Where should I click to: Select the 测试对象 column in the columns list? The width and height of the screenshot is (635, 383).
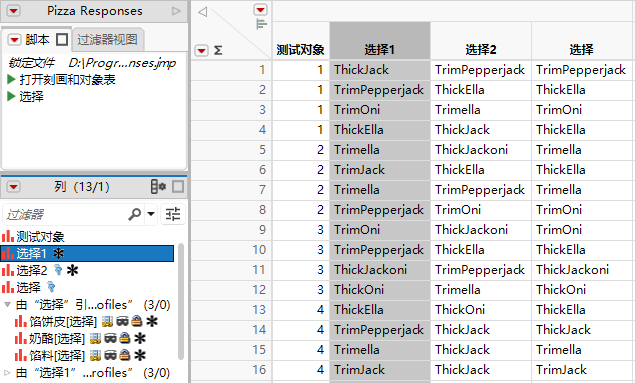[40, 236]
